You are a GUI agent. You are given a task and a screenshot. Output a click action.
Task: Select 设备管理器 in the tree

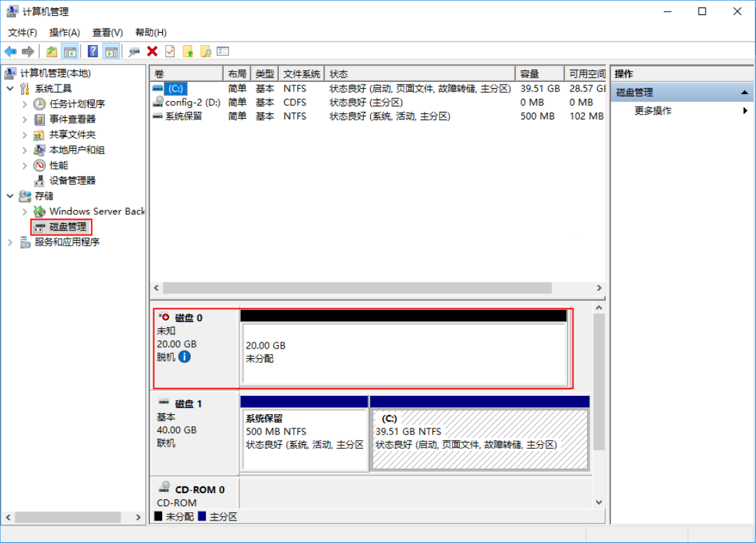click(x=72, y=181)
